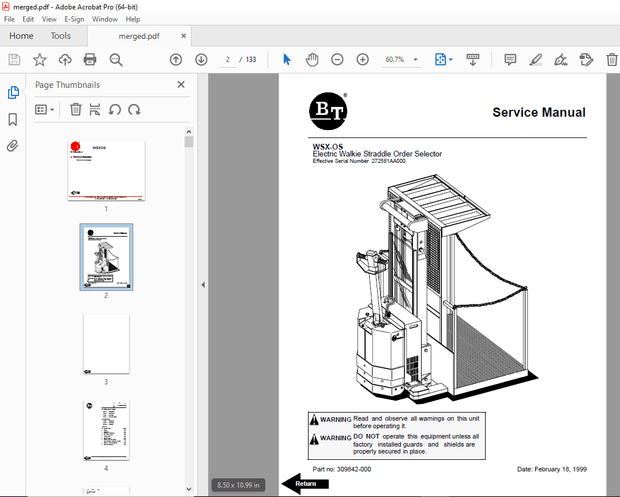Click the Service Manual heading text
The image size is (620, 497).
pyautogui.click(x=539, y=112)
